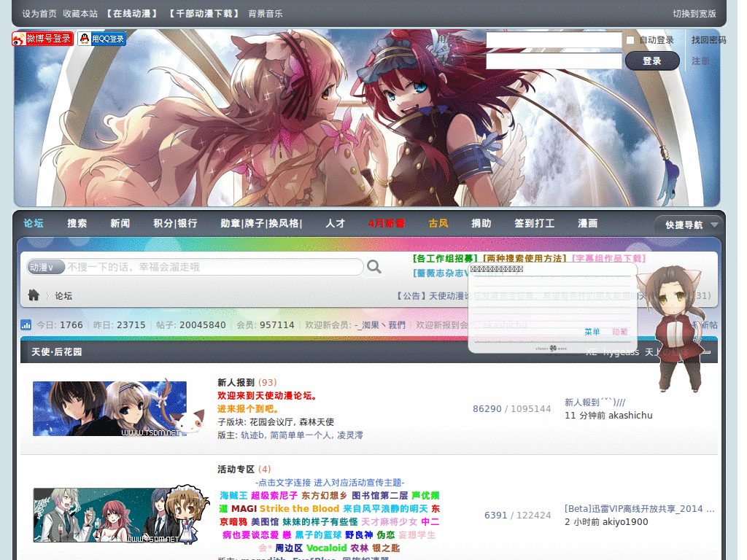Open the 动漫 search type dropdown
The width and height of the screenshot is (747, 560).
tap(45, 267)
